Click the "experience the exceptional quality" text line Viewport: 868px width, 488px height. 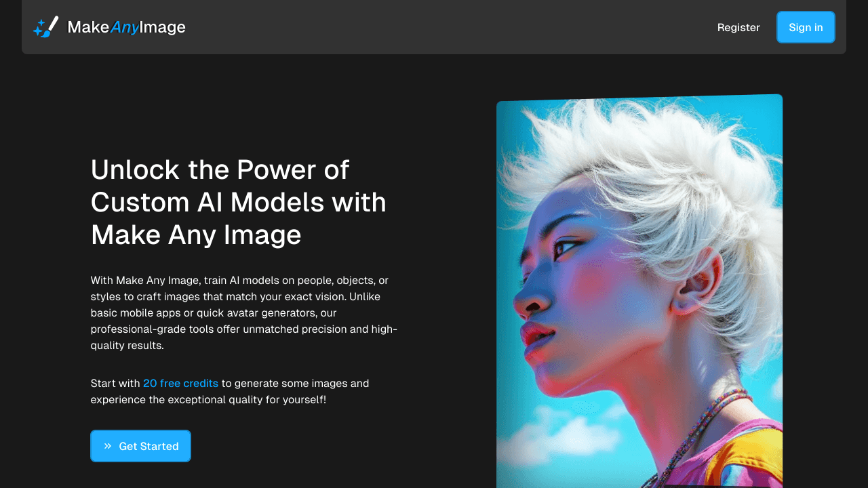point(208,400)
